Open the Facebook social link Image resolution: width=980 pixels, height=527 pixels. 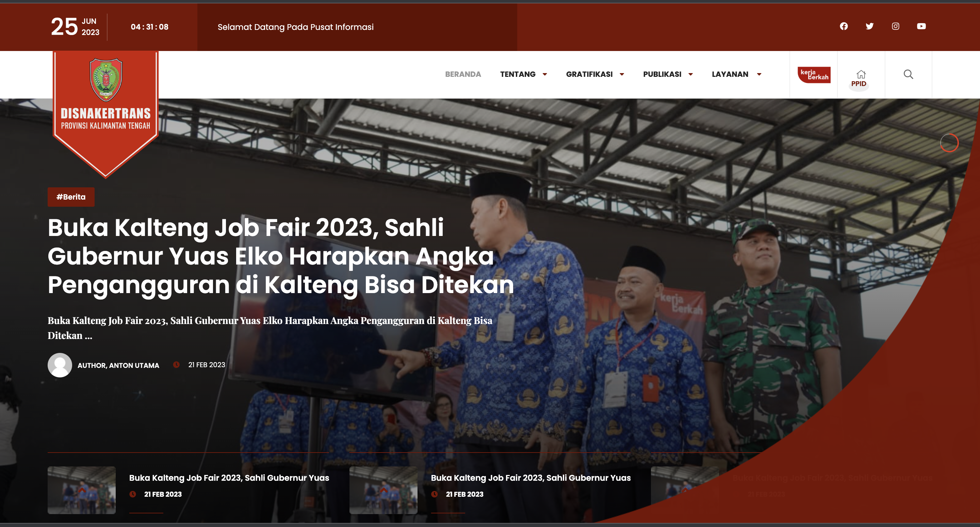coord(844,26)
